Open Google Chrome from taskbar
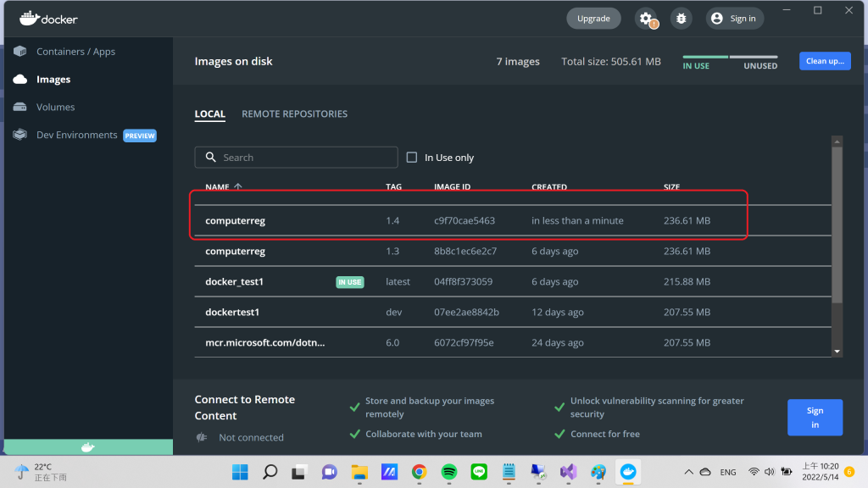Image resolution: width=868 pixels, height=488 pixels. [x=419, y=472]
